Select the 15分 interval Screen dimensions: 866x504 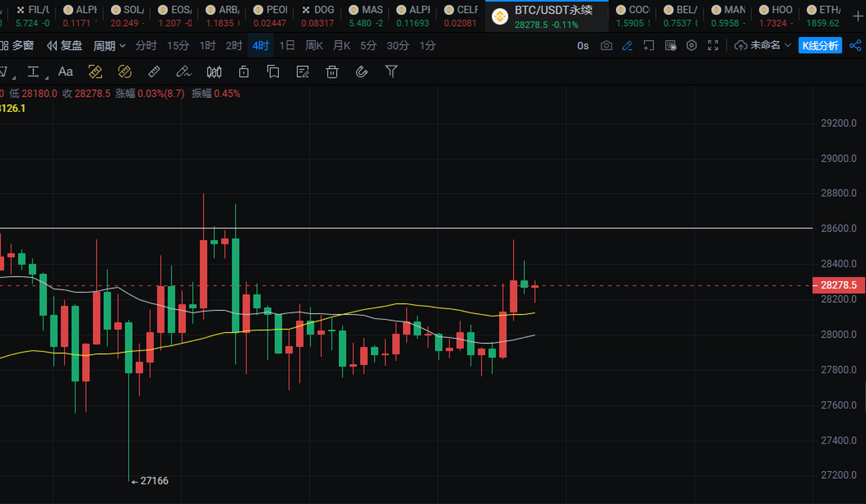point(178,46)
